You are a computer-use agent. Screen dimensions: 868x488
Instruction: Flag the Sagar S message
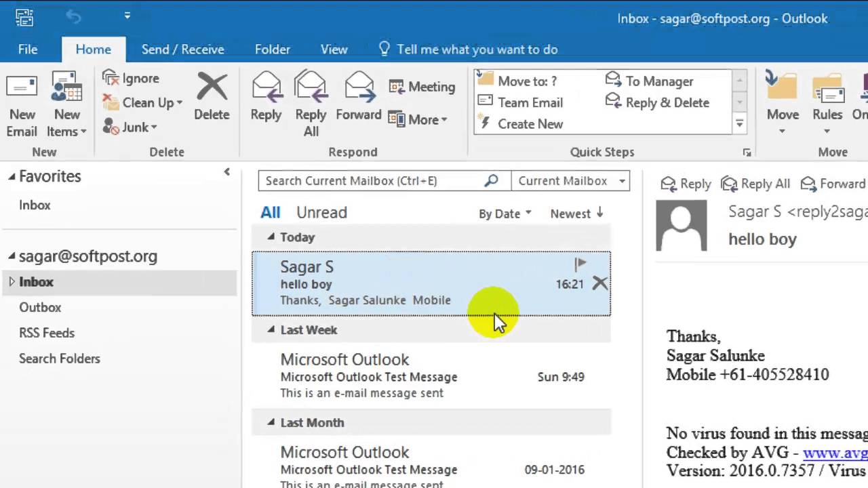[x=580, y=264]
